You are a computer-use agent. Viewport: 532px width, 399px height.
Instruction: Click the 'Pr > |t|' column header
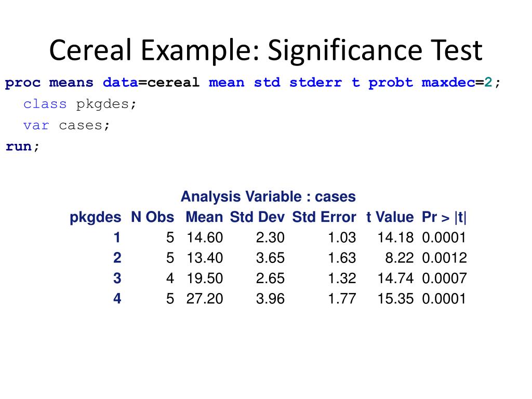point(444,218)
